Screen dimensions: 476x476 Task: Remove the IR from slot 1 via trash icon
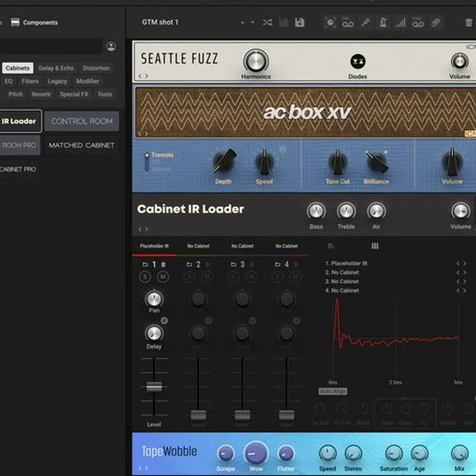[x=163, y=264]
